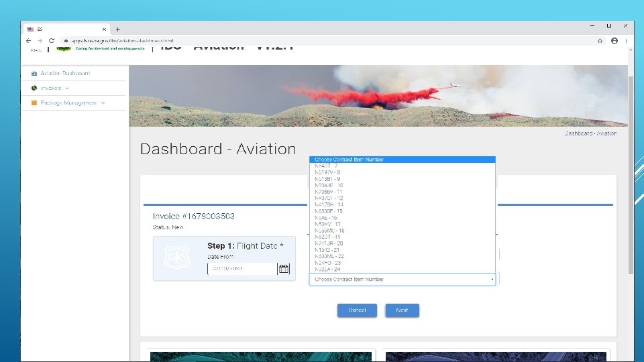Image resolution: width=644 pixels, height=362 pixels.
Task: Open a new browser tab
Action: 118,29
